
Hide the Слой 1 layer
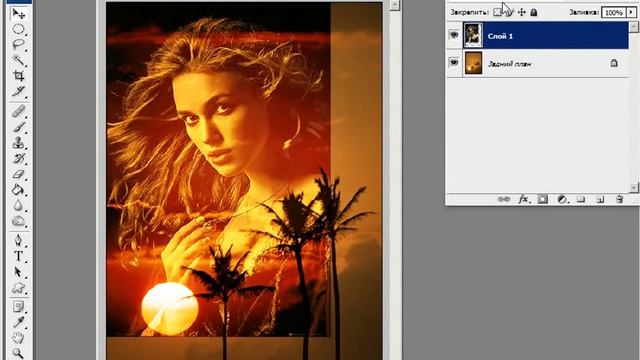point(454,36)
